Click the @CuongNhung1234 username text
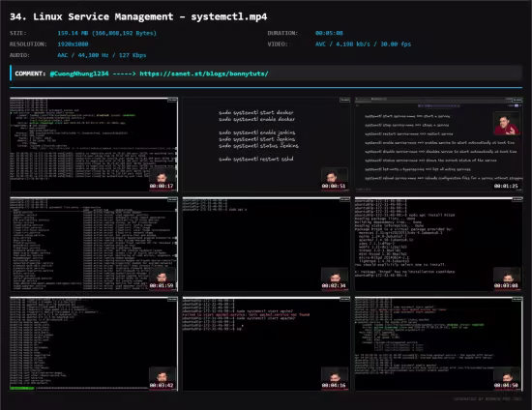This screenshot has width=532, height=410. 79,73
